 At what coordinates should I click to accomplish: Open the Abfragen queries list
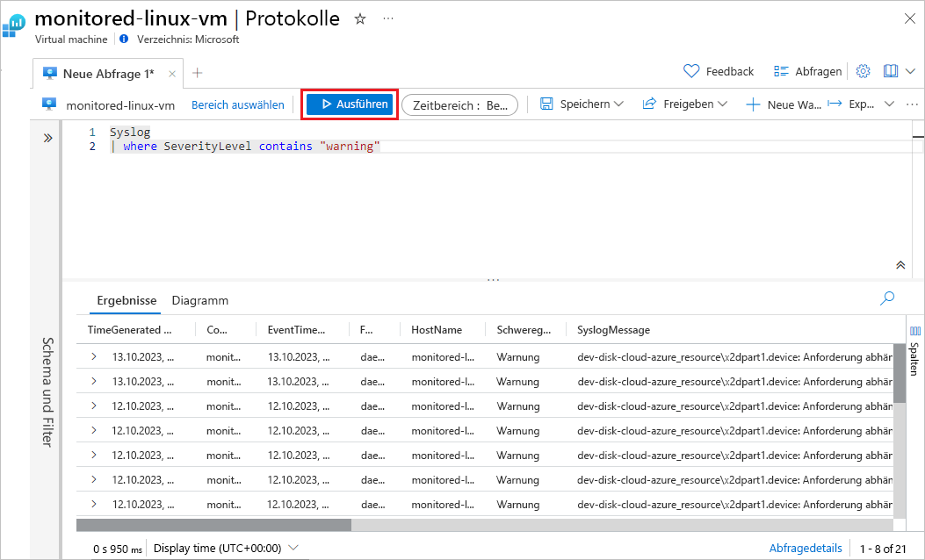pos(807,71)
